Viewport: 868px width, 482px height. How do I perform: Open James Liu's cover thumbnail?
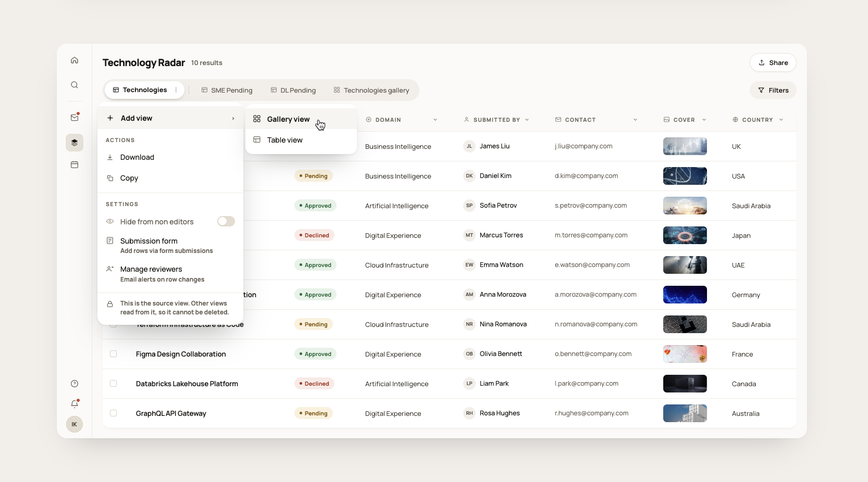(685, 146)
